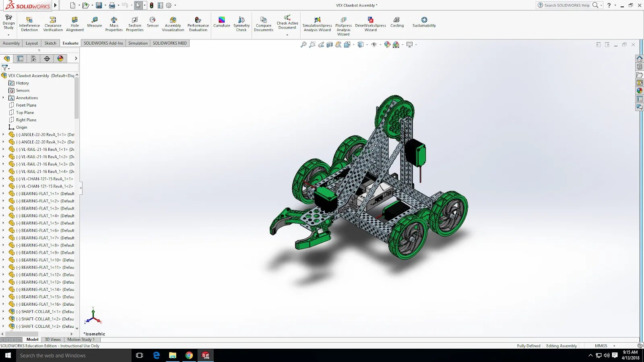The width and height of the screenshot is (644, 362).
Task: Click the Search SOLIDWORKS Help field
Action: click(567, 5)
